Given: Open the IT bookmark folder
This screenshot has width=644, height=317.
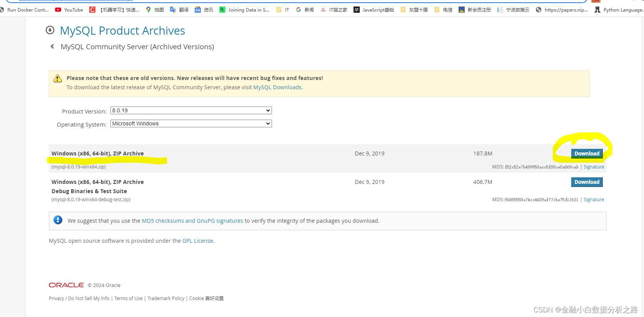Looking at the screenshot, I should tap(283, 10).
